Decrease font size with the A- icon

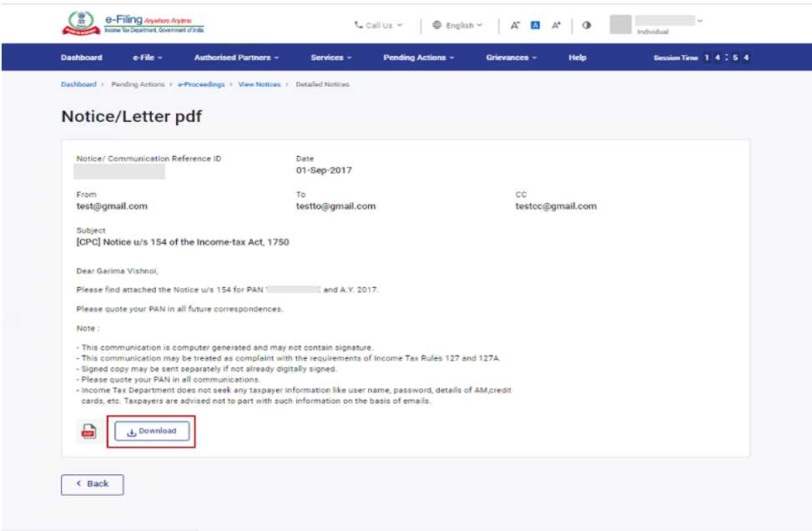coord(516,25)
